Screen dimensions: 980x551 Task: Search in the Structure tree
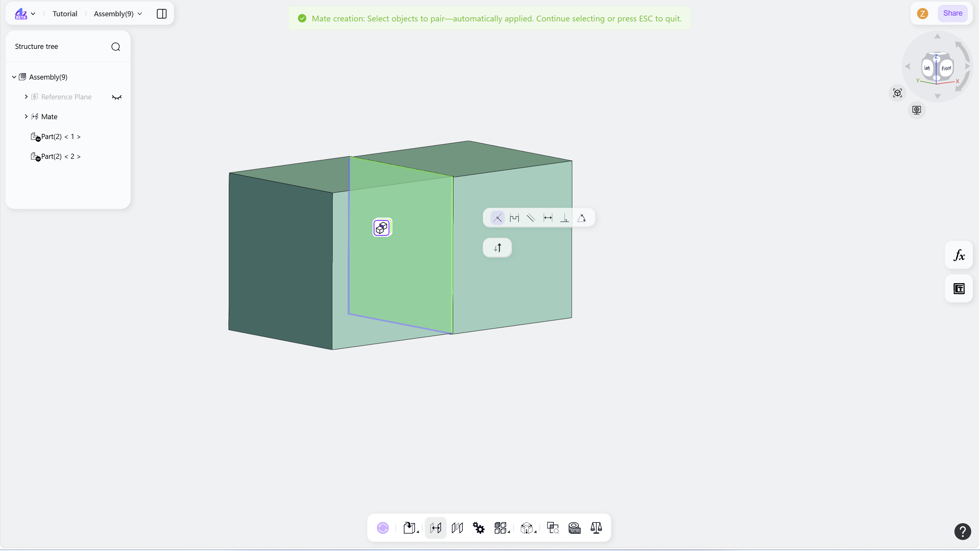pyautogui.click(x=116, y=46)
